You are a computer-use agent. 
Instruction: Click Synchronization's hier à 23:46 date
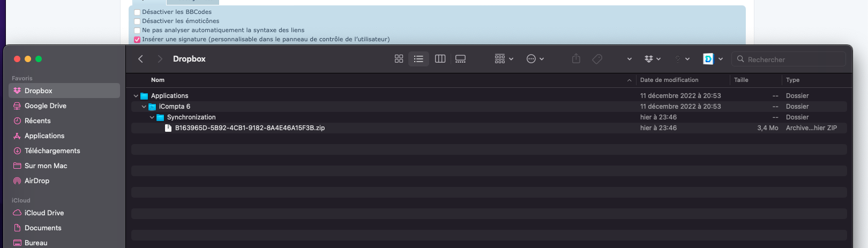tap(659, 117)
